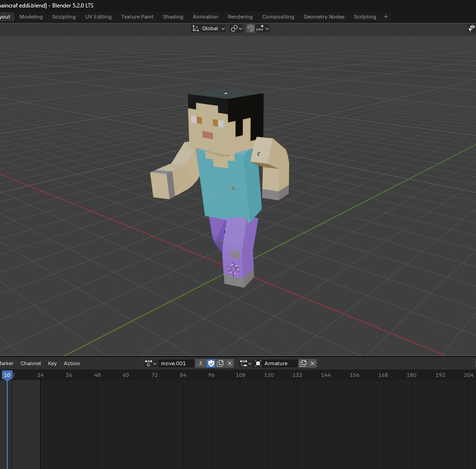Click frame 60 on the timeline ruler
Screen dimensions: 476x469
[x=126, y=375]
